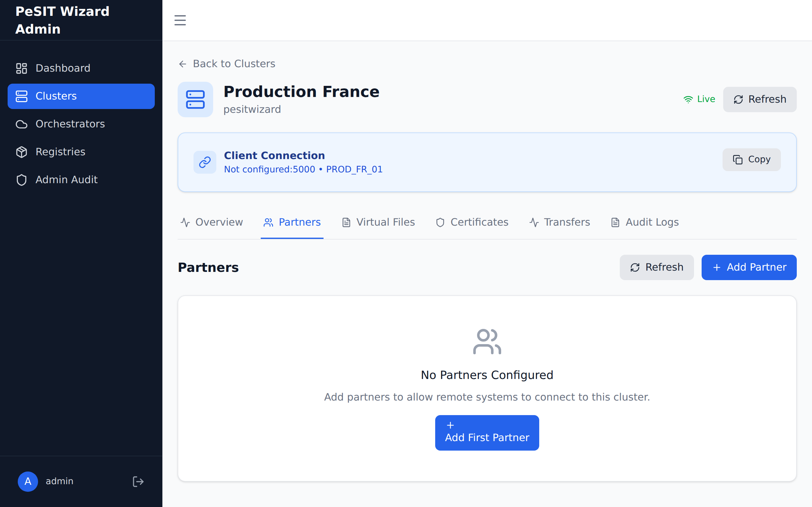Click the Production France cluster server icon
The height and width of the screenshot is (507, 812).
click(195, 99)
